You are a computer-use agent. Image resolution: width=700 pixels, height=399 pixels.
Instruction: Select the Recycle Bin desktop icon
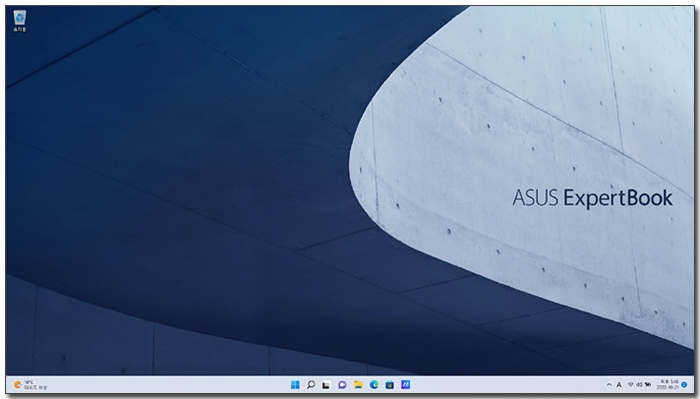20,21
